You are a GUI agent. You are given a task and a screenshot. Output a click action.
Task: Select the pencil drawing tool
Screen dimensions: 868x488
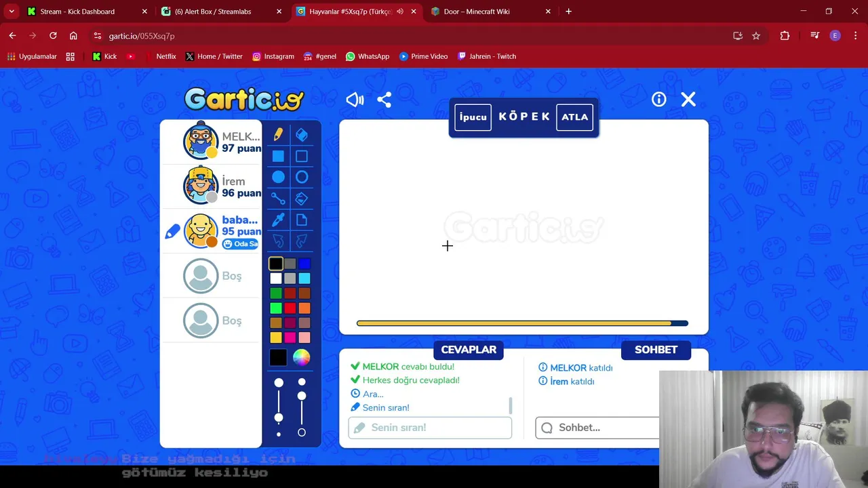coord(278,135)
